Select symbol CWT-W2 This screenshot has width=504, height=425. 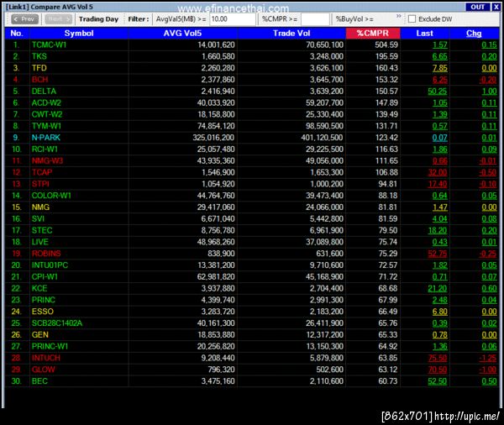click(x=47, y=114)
